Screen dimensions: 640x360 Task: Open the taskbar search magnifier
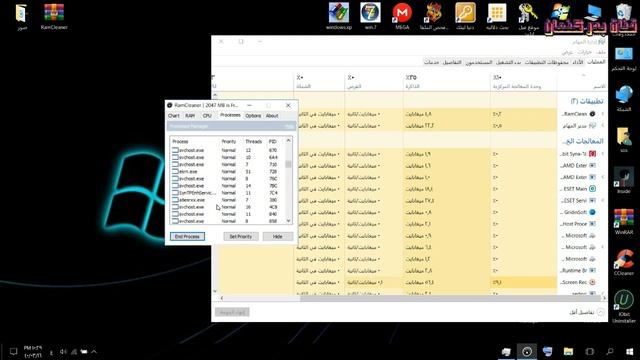610,351
